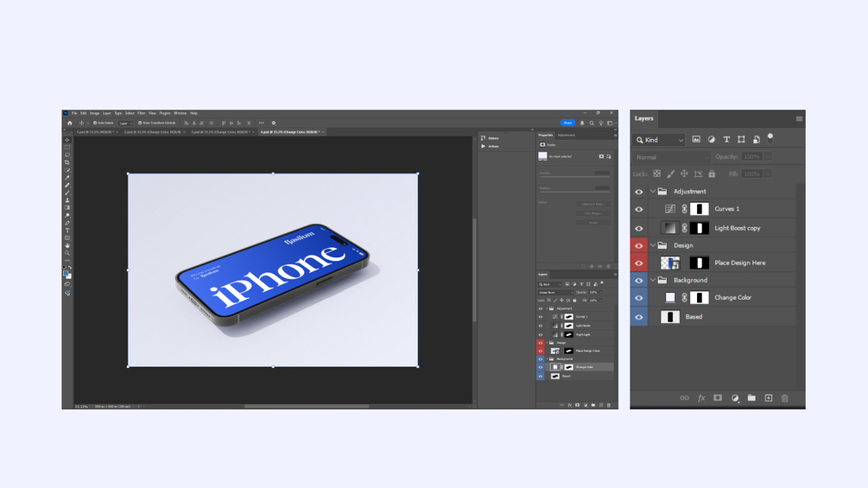868x488 pixels.
Task: Filter for adjustment layers in enlarged Layers panel
Action: point(712,139)
